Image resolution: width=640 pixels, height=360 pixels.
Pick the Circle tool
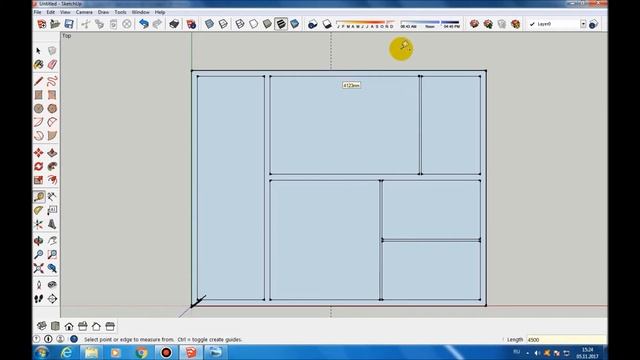point(38,108)
